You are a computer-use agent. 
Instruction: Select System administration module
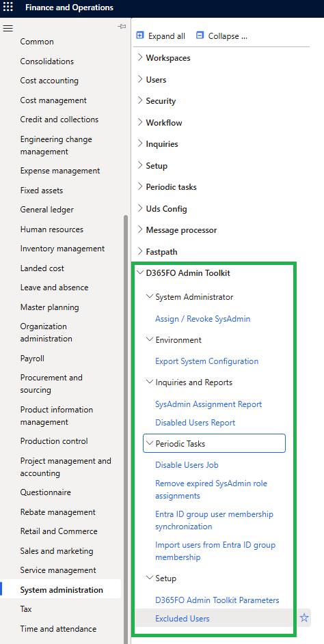click(62, 590)
